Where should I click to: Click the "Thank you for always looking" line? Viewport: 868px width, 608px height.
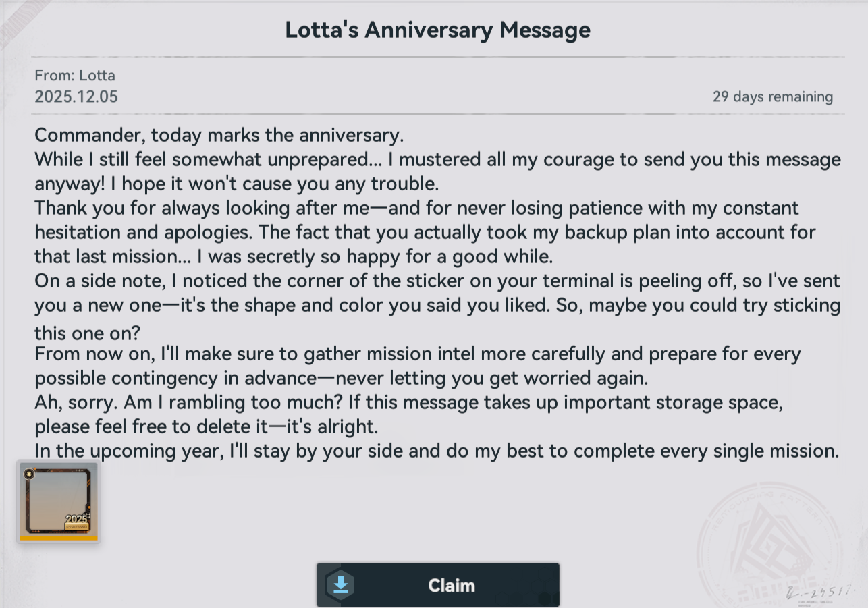[x=416, y=208]
